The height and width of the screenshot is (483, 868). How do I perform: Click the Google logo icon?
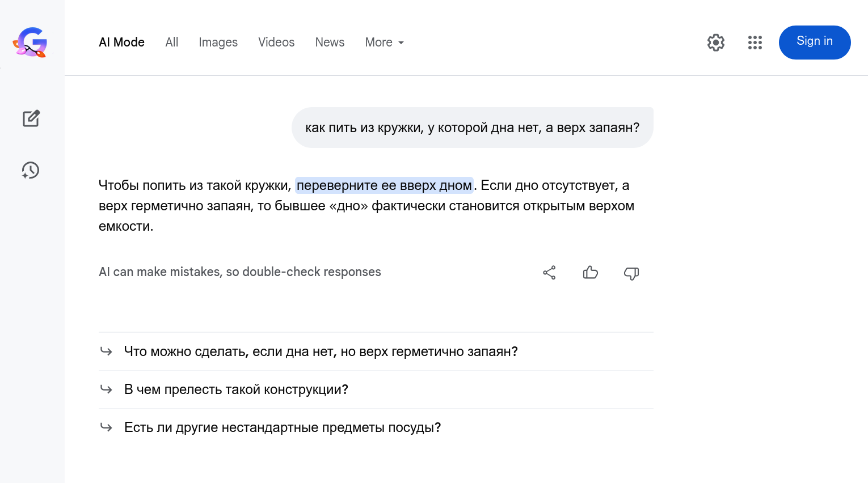coord(31,43)
